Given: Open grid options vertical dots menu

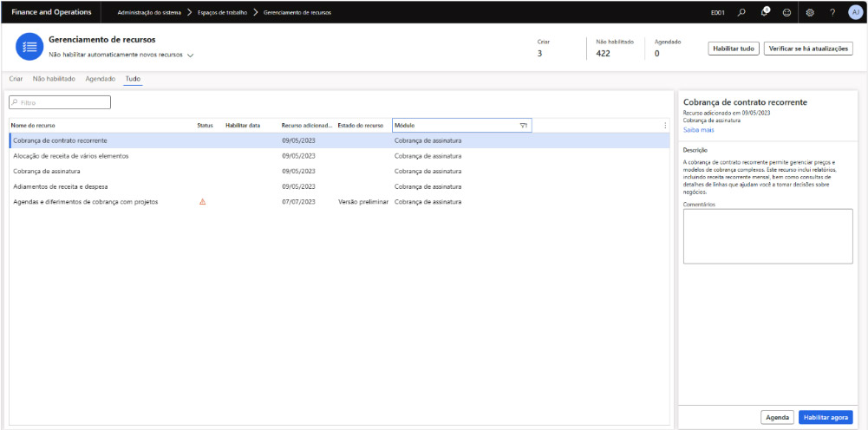Looking at the screenshot, I should point(665,126).
